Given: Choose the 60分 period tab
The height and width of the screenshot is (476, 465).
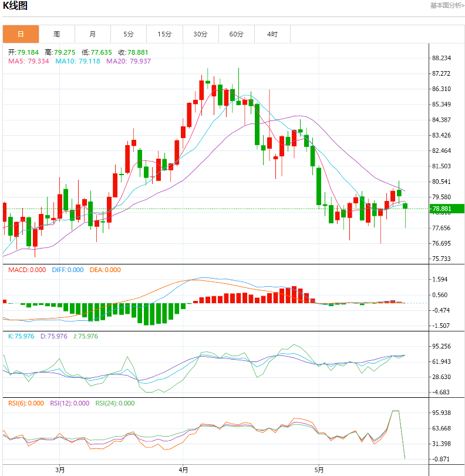Looking at the screenshot, I should (x=236, y=34).
